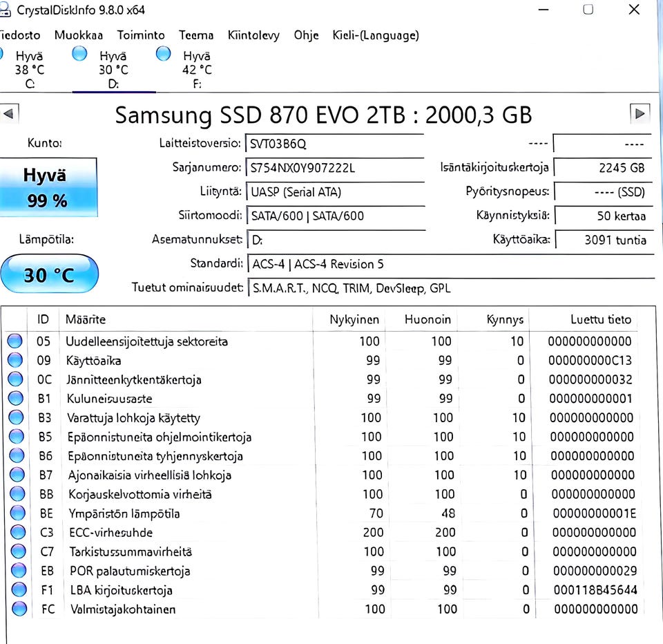Click status orb for attribute 05
The height and width of the screenshot is (644, 663).
[15, 341]
